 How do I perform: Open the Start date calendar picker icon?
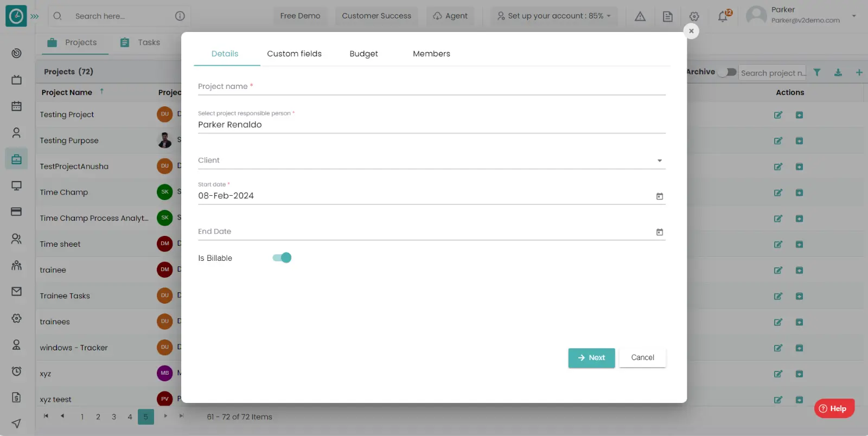[x=660, y=196]
